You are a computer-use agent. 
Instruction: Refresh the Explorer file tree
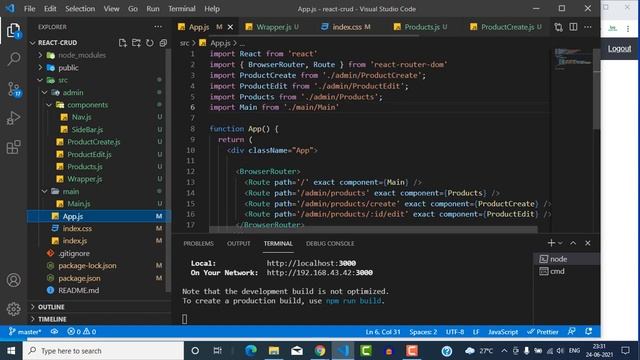coord(150,43)
